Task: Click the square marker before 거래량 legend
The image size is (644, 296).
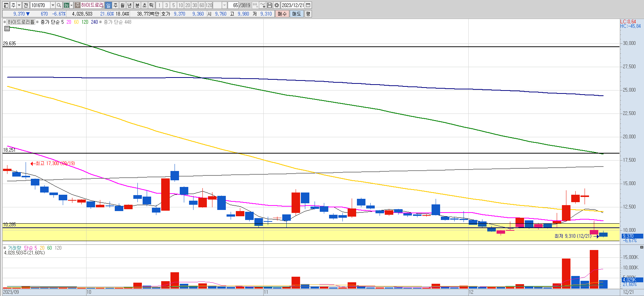Action: (5, 248)
